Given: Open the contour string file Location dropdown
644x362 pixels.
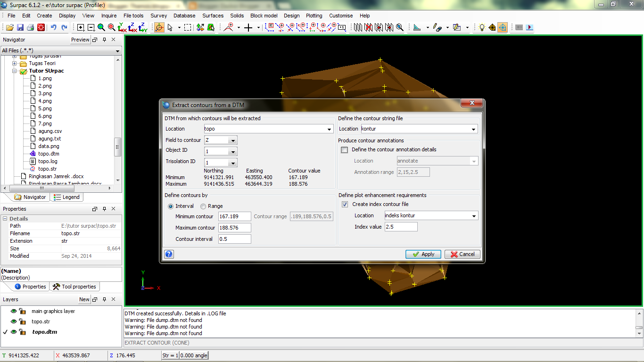Looking at the screenshot, I should point(473,129).
